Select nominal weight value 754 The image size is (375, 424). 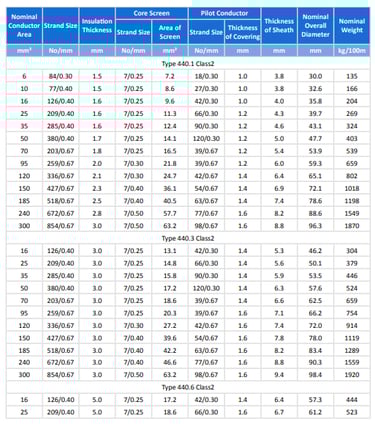point(352,313)
